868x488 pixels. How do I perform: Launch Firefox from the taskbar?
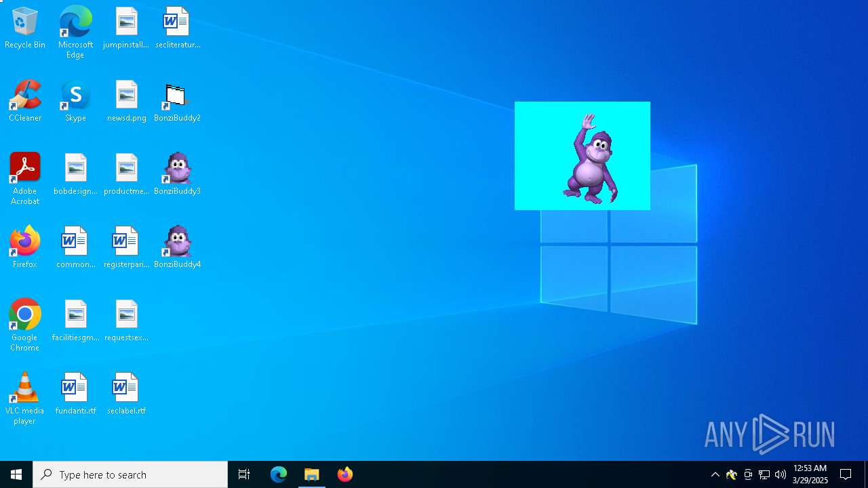(x=345, y=474)
